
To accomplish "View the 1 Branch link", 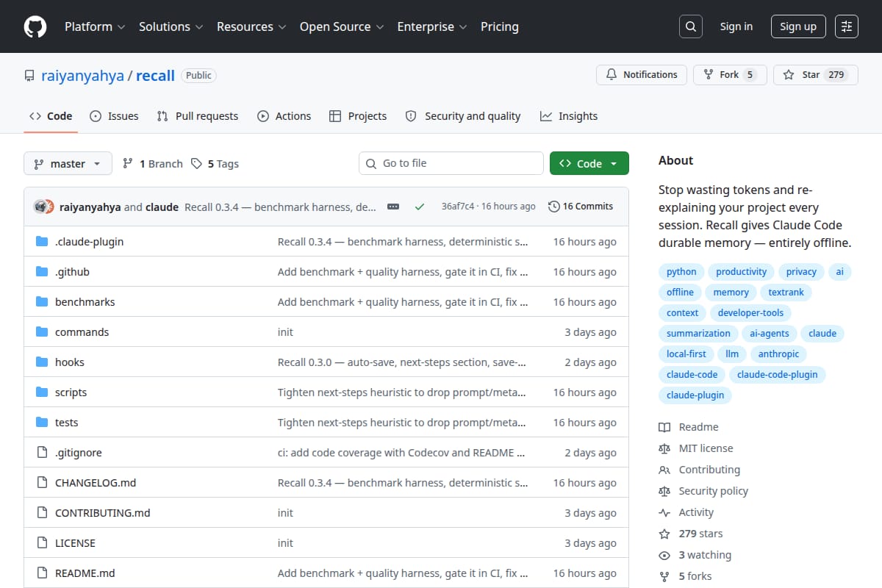I will pos(152,163).
